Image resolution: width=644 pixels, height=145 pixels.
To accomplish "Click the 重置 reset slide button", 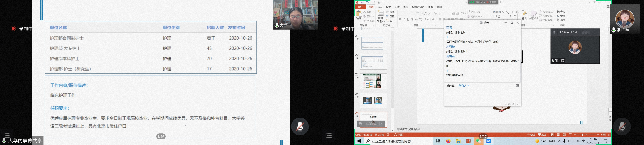I will tap(391, 16).
